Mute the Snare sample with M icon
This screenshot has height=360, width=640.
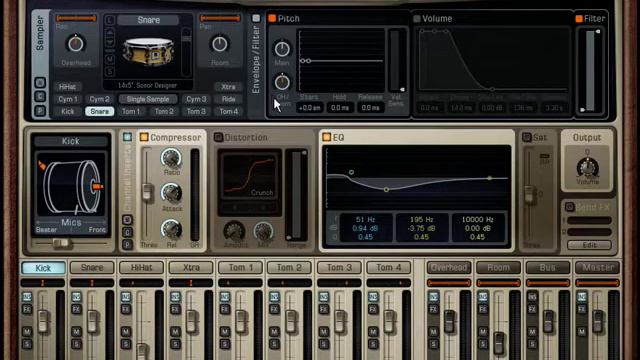pyautogui.click(x=110, y=59)
